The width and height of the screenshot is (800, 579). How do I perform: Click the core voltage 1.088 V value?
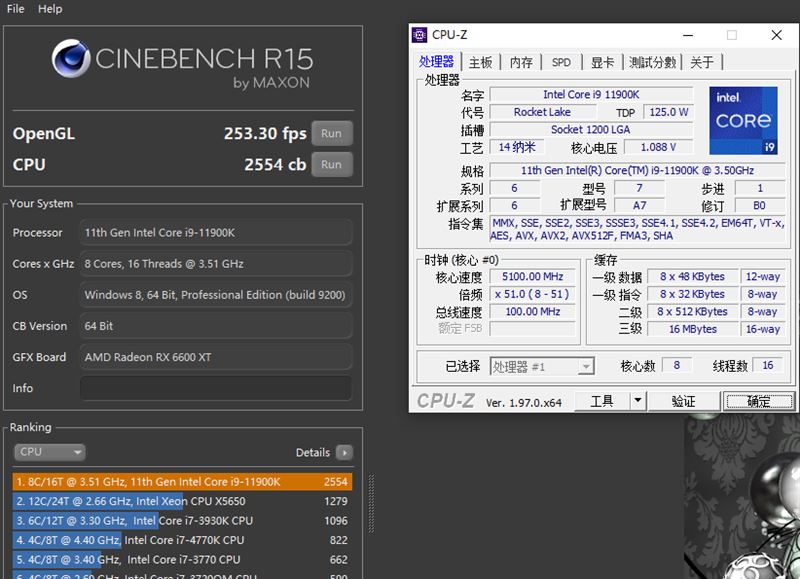(x=659, y=147)
